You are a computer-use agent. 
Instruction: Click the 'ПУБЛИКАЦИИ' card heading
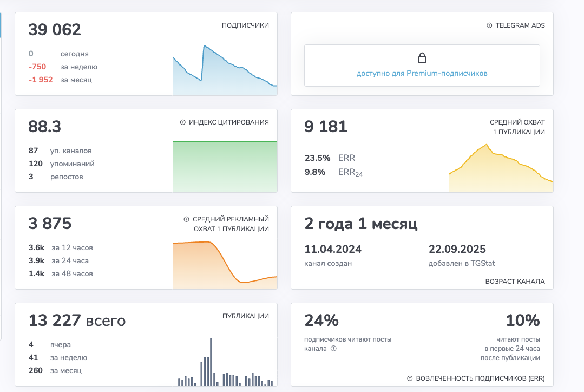(x=245, y=316)
